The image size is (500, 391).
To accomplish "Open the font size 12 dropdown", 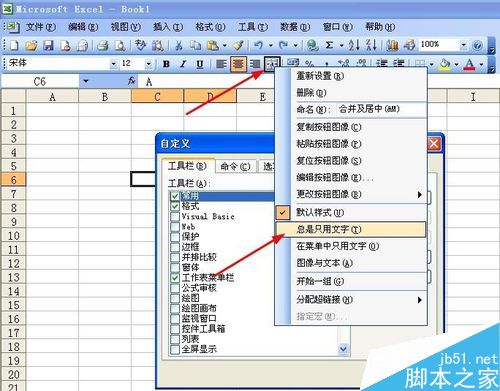I will 149,64.
